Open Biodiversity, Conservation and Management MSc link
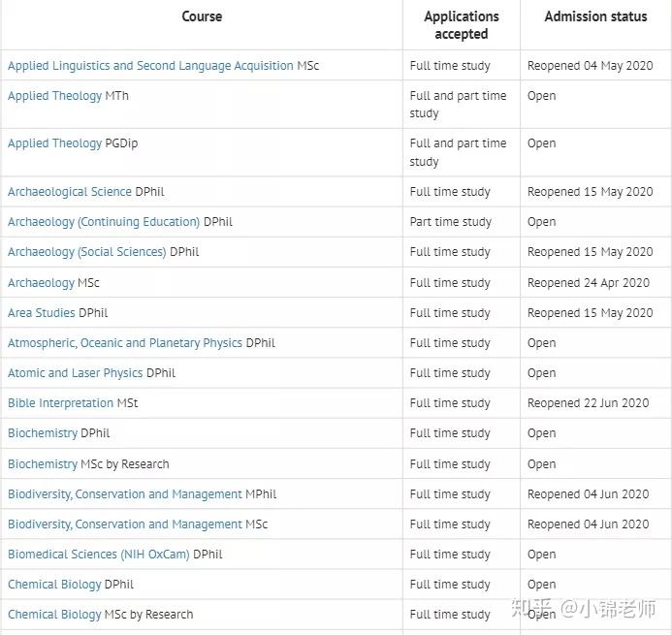672x635 pixels. pyautogui.click(x=125, y=524)
